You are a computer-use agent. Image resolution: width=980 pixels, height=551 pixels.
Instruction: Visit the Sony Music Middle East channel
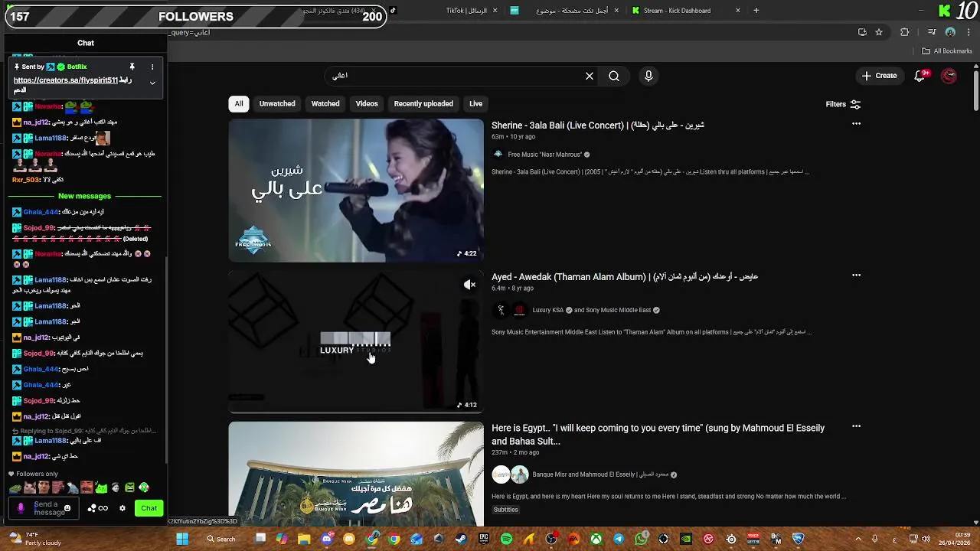pos(618,310)
